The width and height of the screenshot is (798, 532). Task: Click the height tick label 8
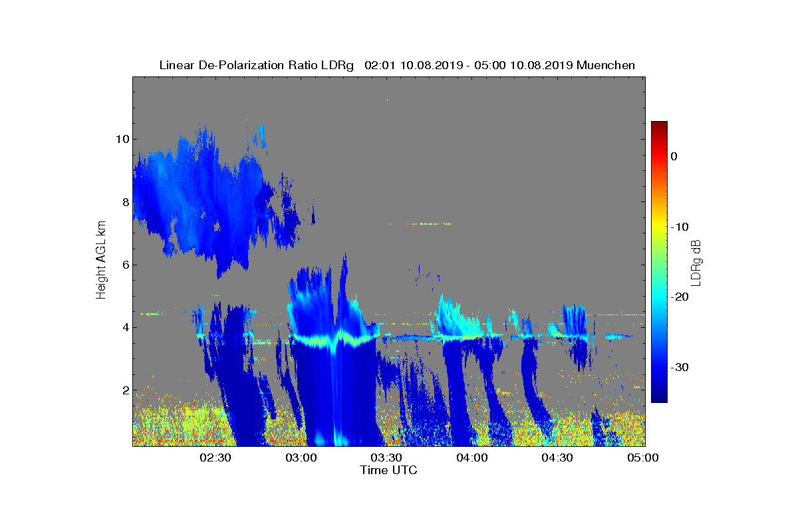click(x=125, y=202)
